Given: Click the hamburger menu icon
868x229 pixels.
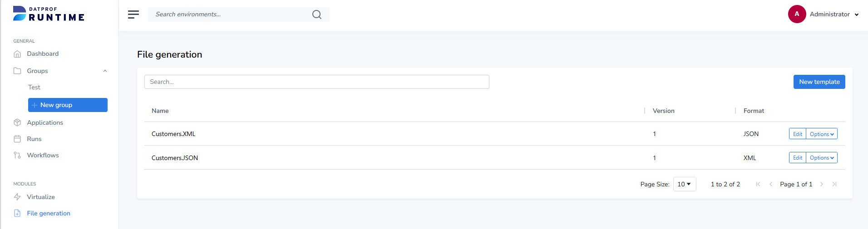Looking at the screenshot, I should click(133, 15).
